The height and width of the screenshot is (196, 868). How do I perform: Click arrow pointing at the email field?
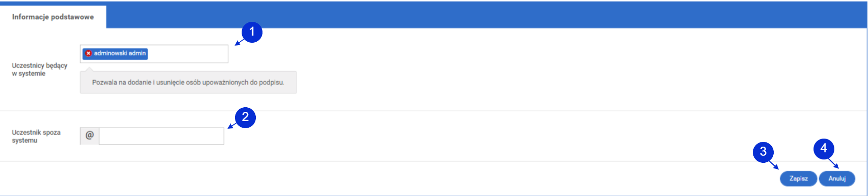click(232, 125)
